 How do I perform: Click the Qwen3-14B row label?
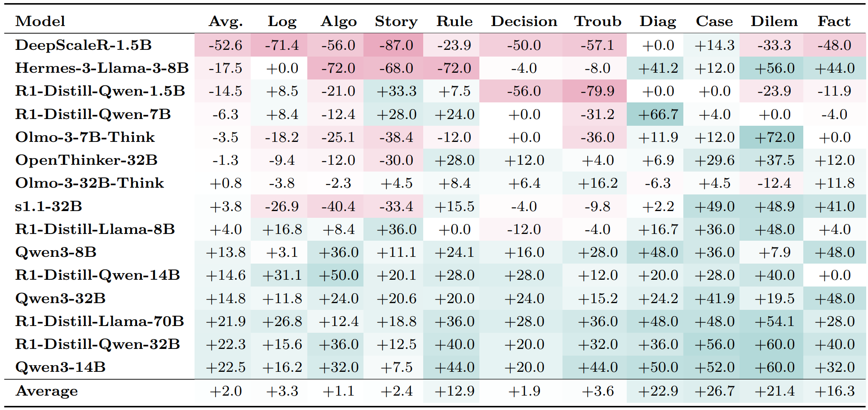coord(60,367)
